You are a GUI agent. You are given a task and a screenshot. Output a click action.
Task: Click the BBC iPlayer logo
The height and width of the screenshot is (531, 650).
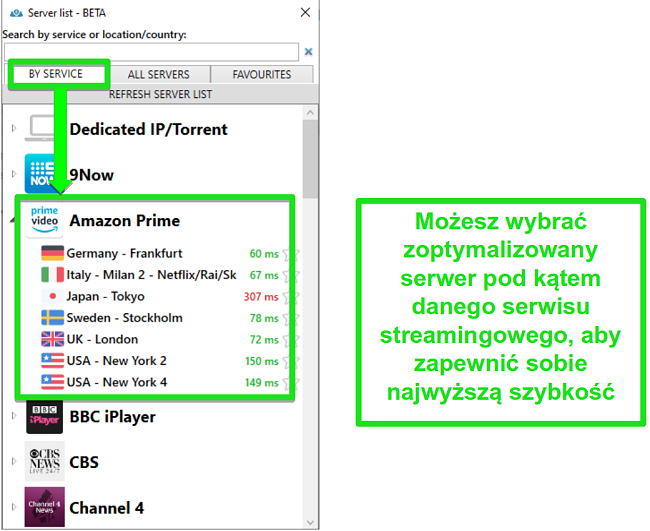pos(45,417)
